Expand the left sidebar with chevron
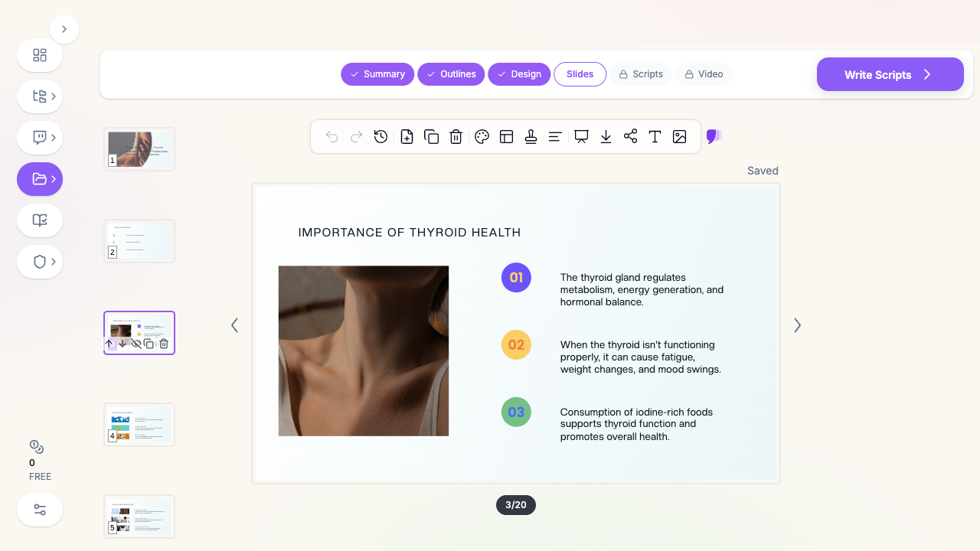This screenshot has width=980, height=551. tap(64, 29)
